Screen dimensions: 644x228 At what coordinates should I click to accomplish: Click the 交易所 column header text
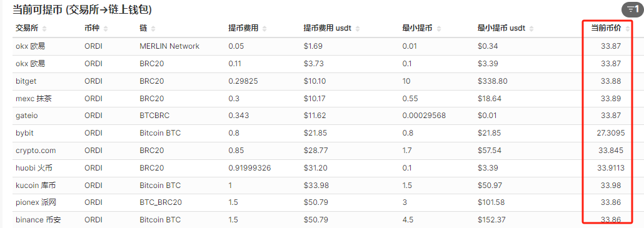pyautogui.click(x=27, y=29)
